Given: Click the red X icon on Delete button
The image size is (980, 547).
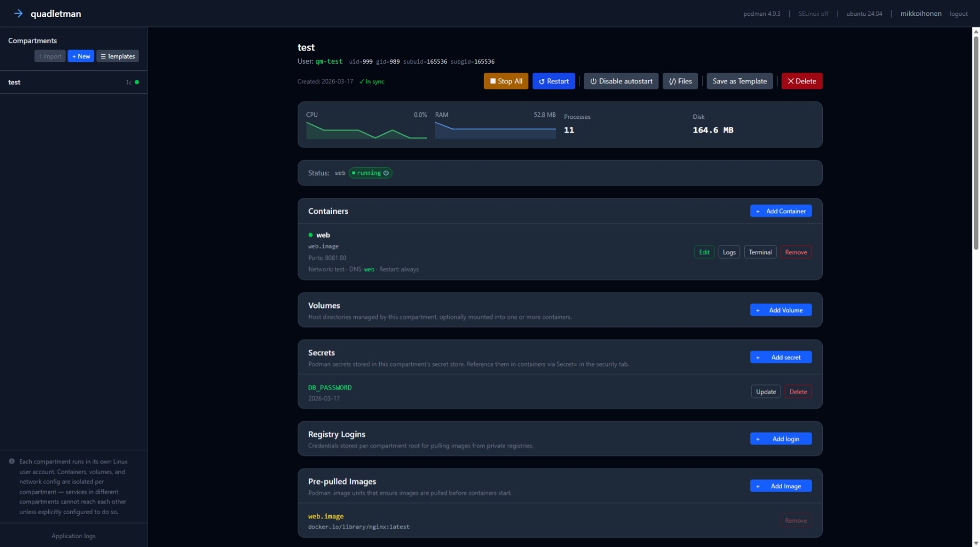Looking at the screenshot, I should point(790,81).
